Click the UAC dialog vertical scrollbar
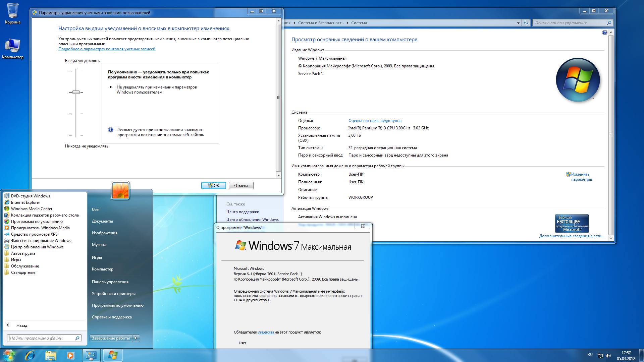 (x=278, y=98)
